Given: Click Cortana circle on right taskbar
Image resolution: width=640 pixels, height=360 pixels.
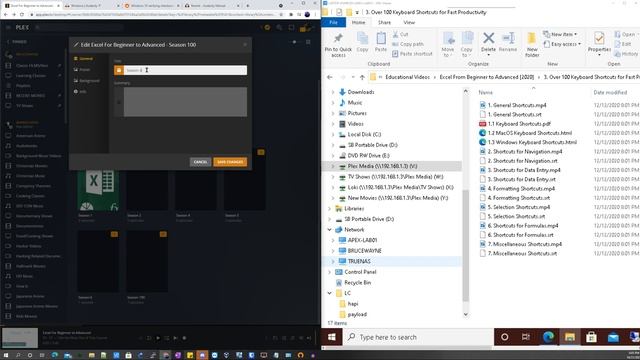Looking at the screenshot, I should tap(505, 337).
